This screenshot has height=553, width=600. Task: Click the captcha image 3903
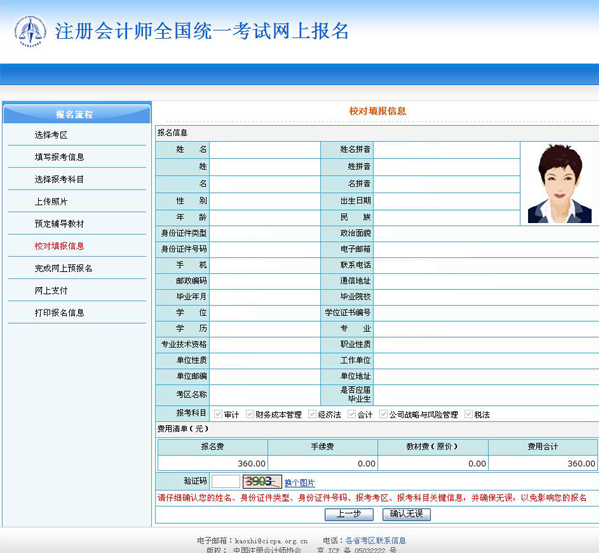point(262,481)
